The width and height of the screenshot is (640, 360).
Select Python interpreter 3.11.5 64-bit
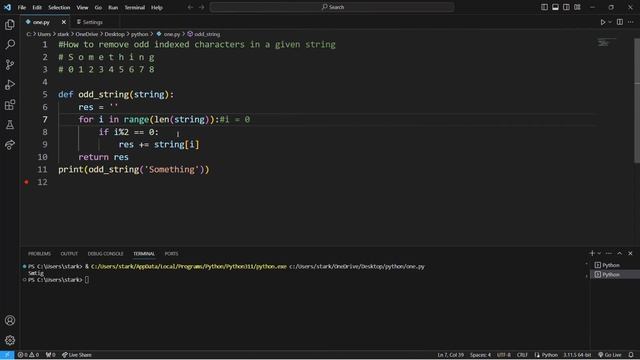[x=577, y=355]
